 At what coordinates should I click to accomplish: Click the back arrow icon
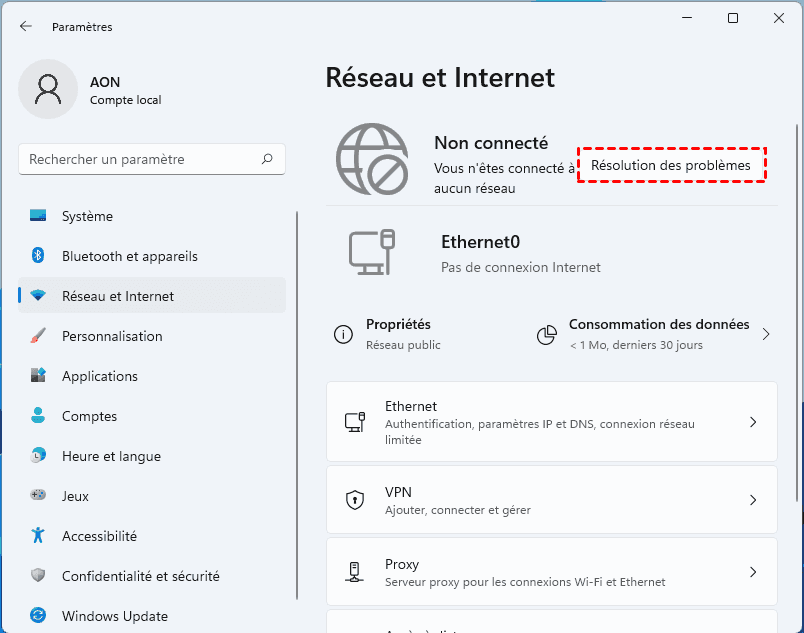tap(26, 27)
